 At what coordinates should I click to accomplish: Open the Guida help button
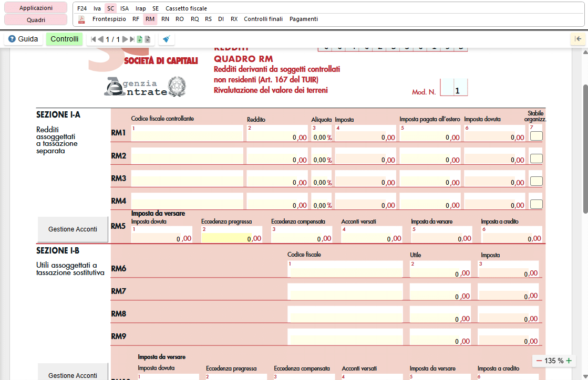(23, 39)
